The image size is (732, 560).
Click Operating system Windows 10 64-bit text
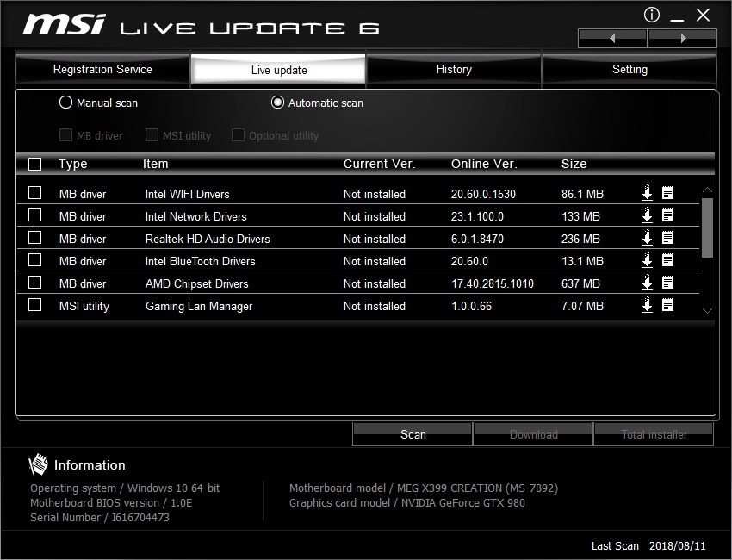[125, 488]
